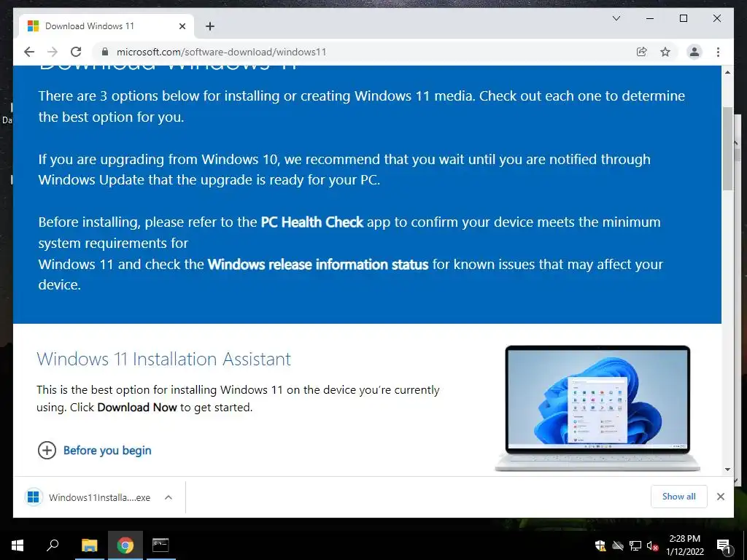Open the Chrome profile avatar

point(694,52)
